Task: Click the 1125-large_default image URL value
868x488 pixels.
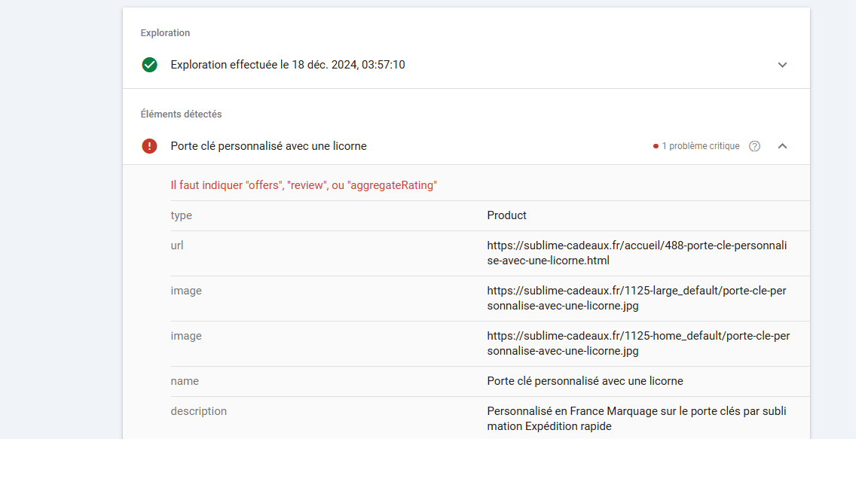Action: (637, 298)
